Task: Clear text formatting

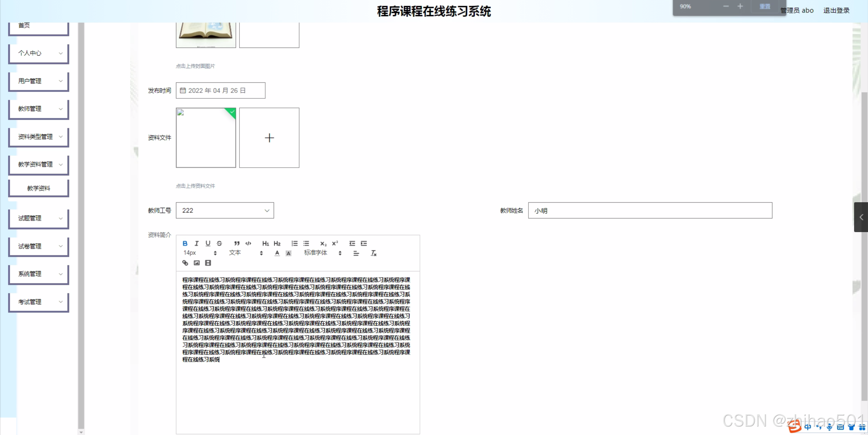Action: coord(373,253)
